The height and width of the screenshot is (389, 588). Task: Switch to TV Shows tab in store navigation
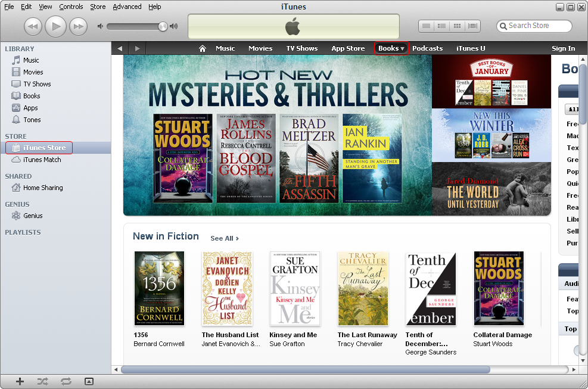[x=302, y=48]
